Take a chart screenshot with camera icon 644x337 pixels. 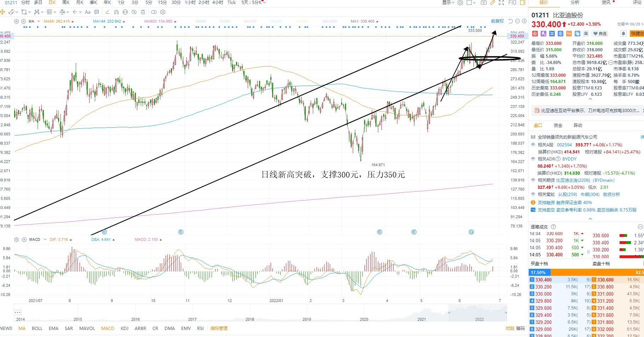(x=484, y=2)
